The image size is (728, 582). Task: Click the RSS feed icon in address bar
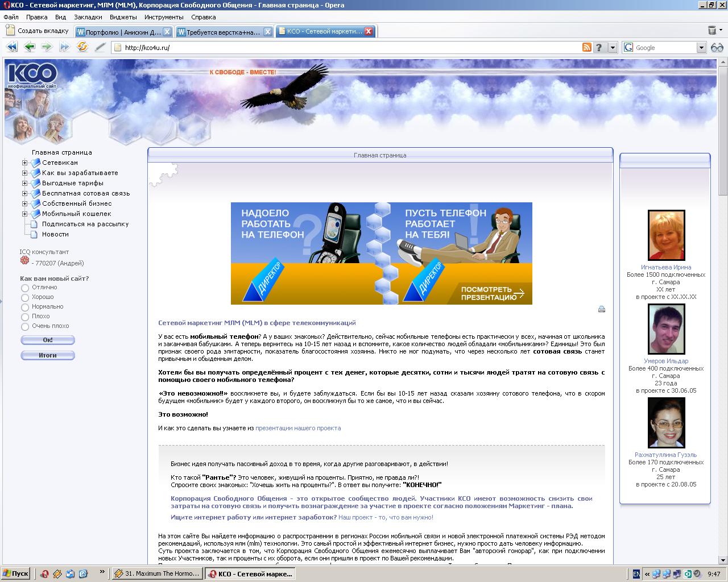coord(587,48)
